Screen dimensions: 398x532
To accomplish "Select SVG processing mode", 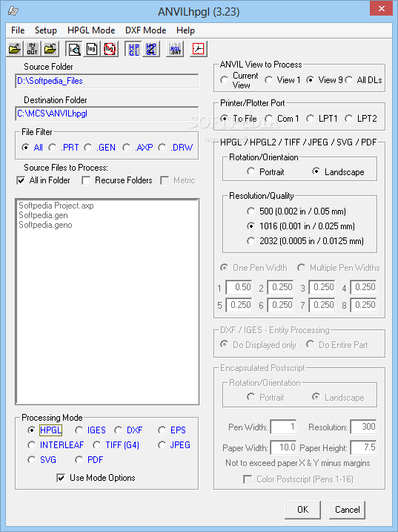I will (42, 460).
